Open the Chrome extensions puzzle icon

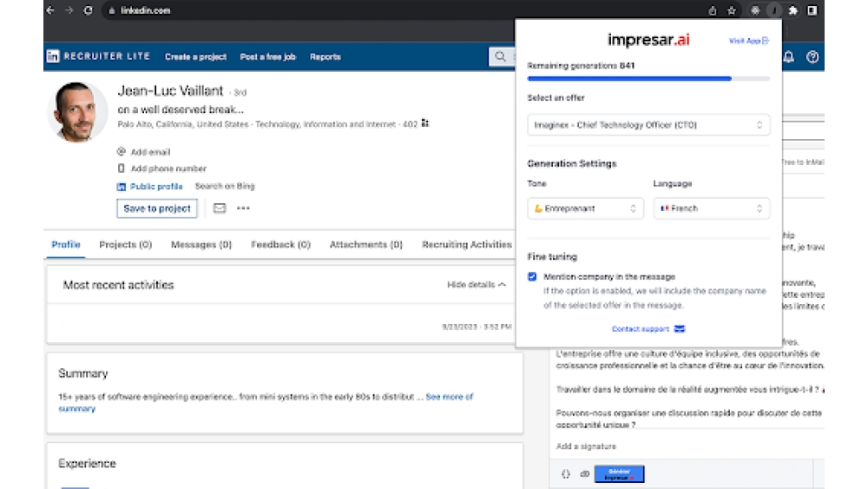pyautogui.click(x=793, y=10)
